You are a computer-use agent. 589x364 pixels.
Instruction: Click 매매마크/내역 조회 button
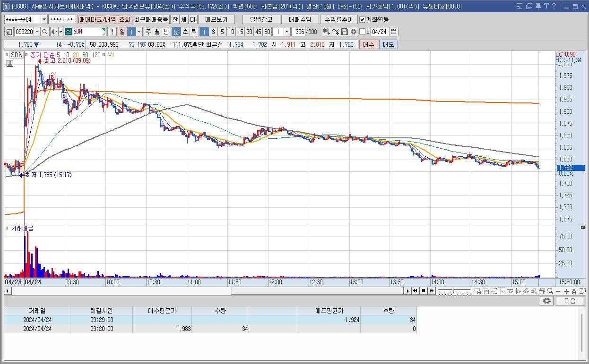coord(104,19)
